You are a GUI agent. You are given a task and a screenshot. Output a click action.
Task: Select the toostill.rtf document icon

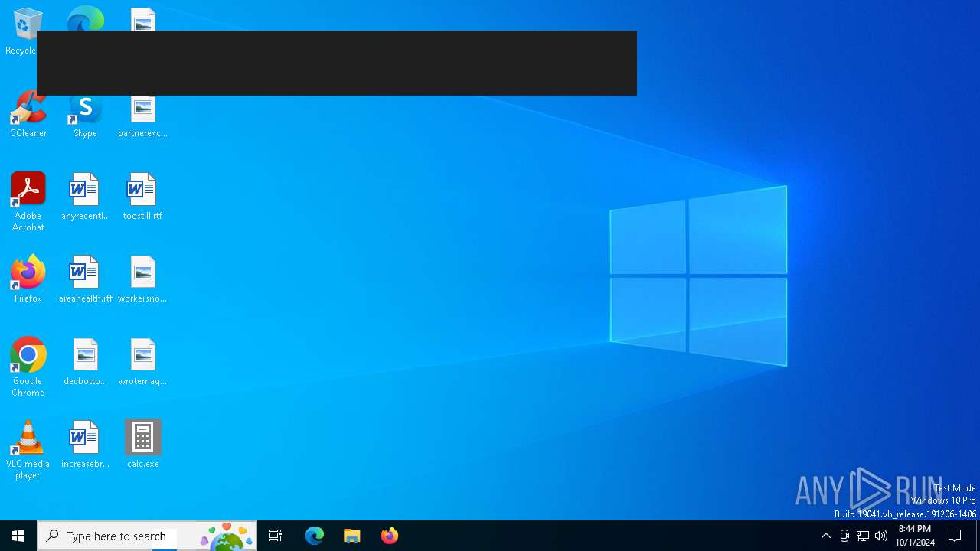[x=142, y=197]
